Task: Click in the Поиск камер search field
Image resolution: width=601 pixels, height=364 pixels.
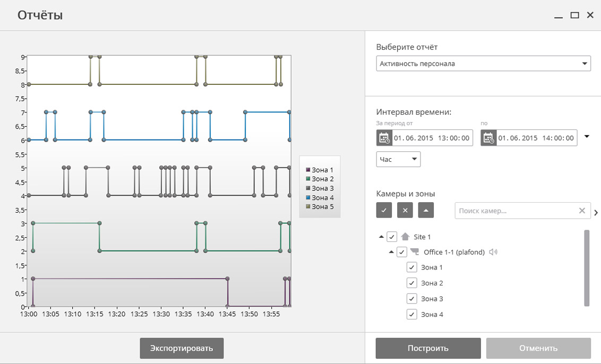Action: tap(515, 211)
